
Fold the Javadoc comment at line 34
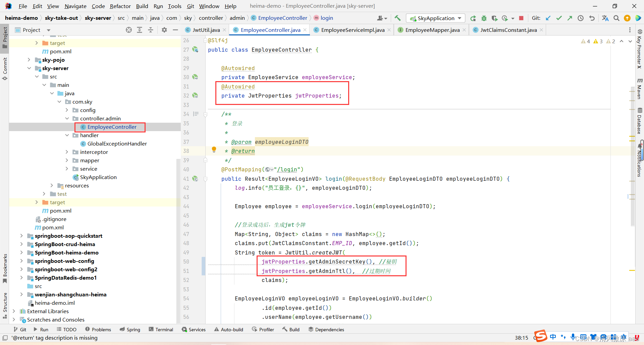[206, 114]
